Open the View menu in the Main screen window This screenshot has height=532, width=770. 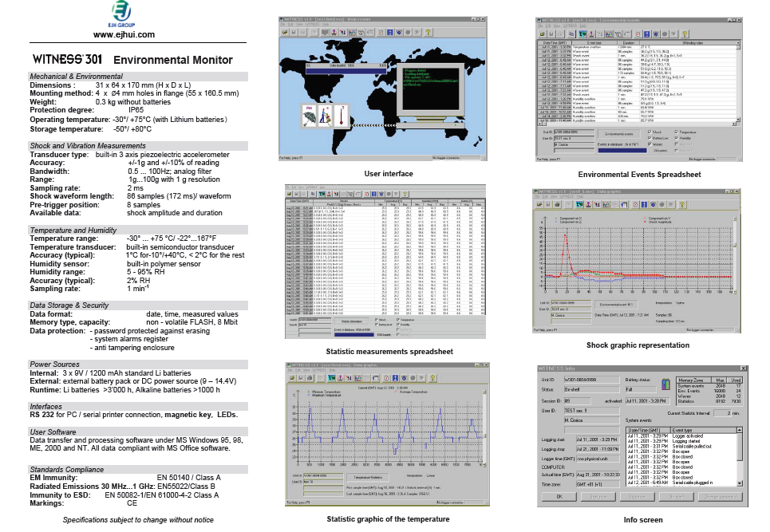(298, 25)
